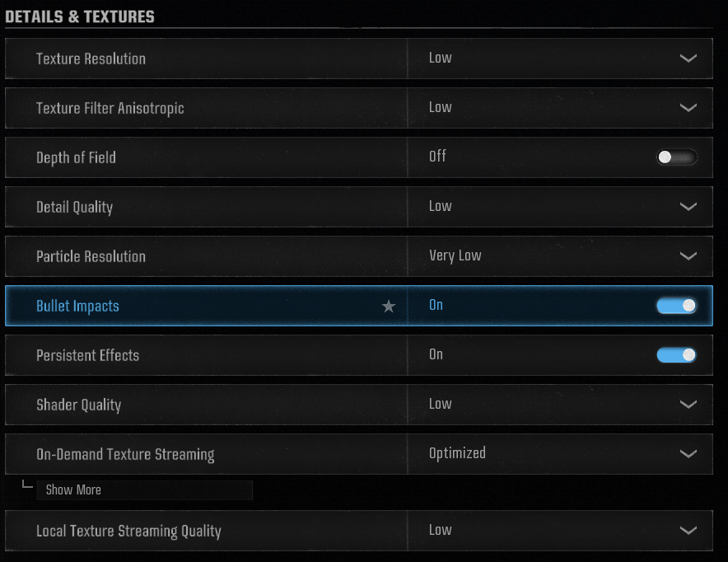The image size is (728, 562).
Task: Toggle the Depth of Field switch
Action: 676,157
